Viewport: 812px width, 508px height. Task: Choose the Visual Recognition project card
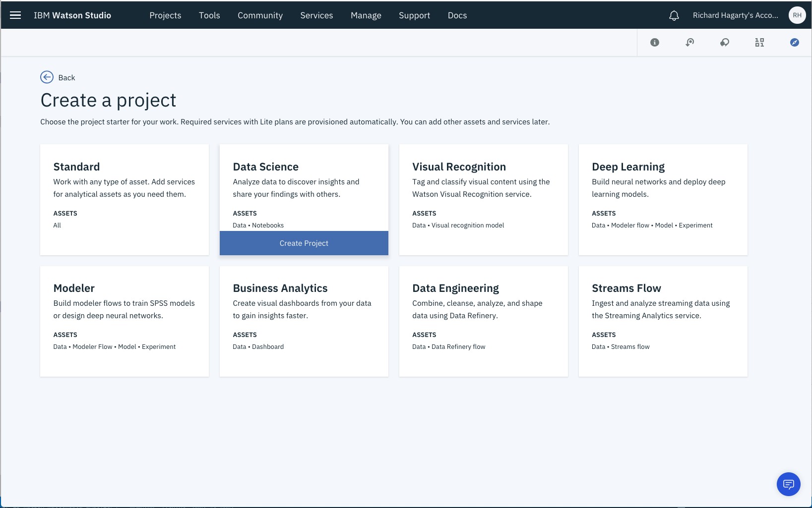[x=483, y=199]
